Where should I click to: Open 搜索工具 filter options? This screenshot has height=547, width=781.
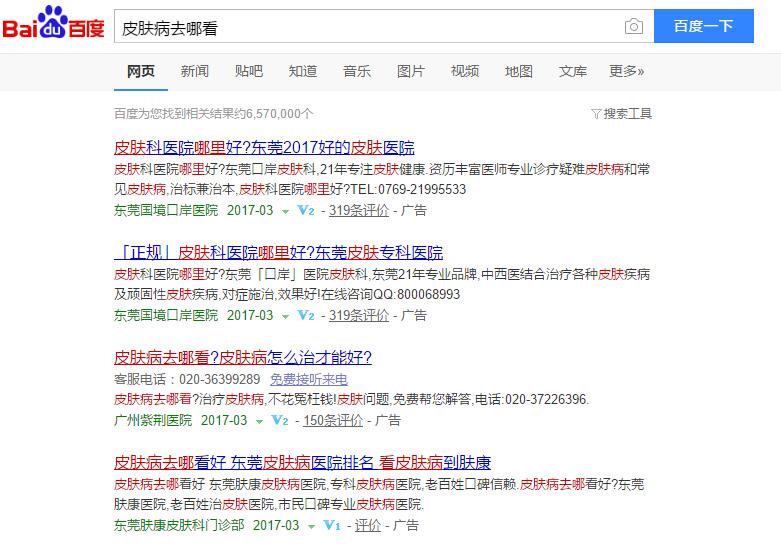pyautogui.click(x=622, y=114)
